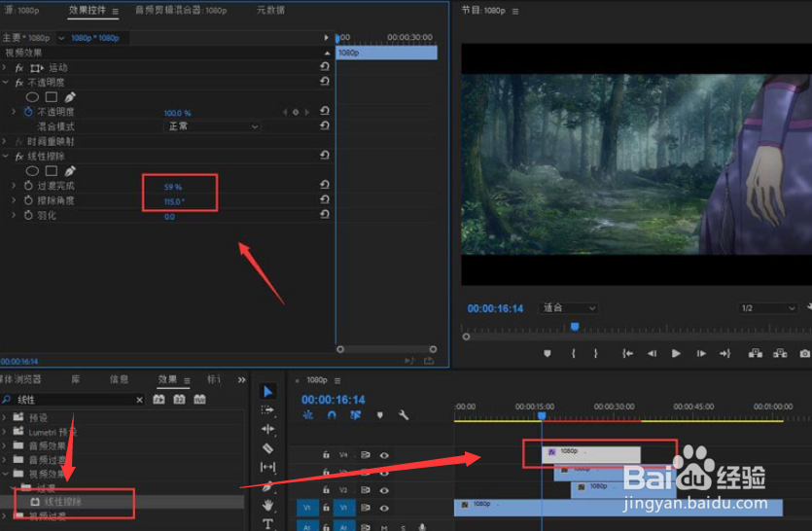Lock track V4

326,455
